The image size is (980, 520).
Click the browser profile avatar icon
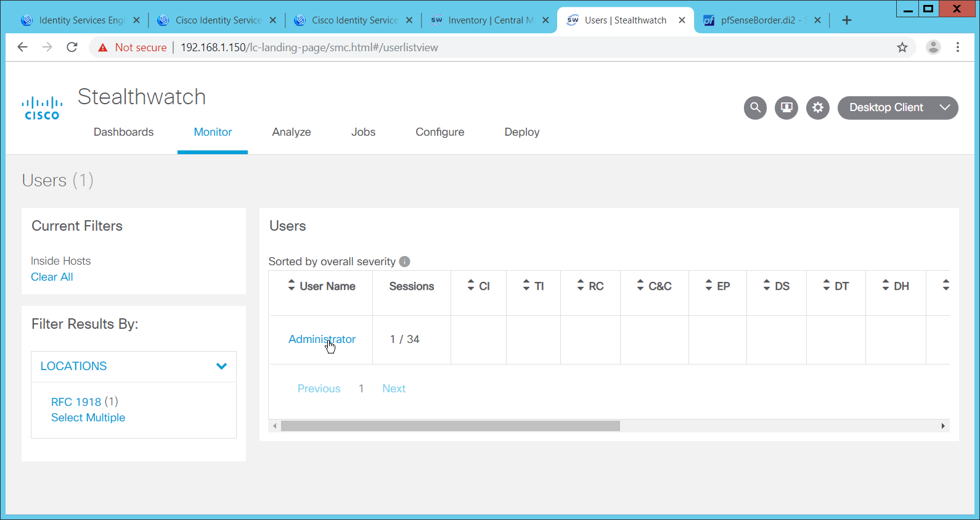[x=933, y=47]
